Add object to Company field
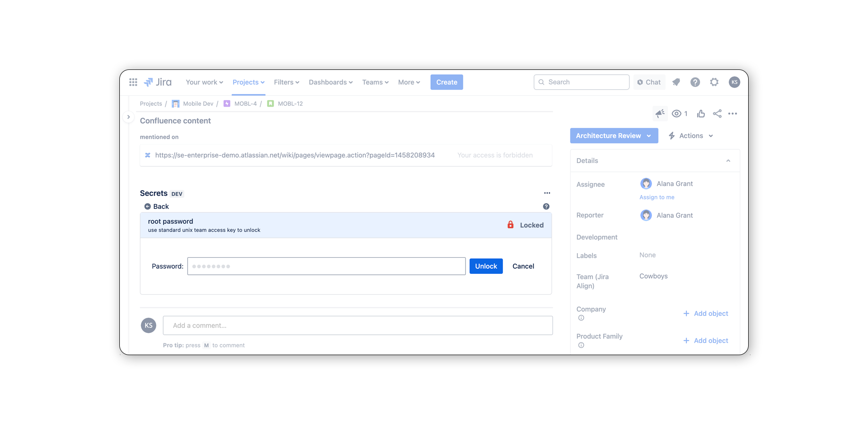 click(705, 314)
